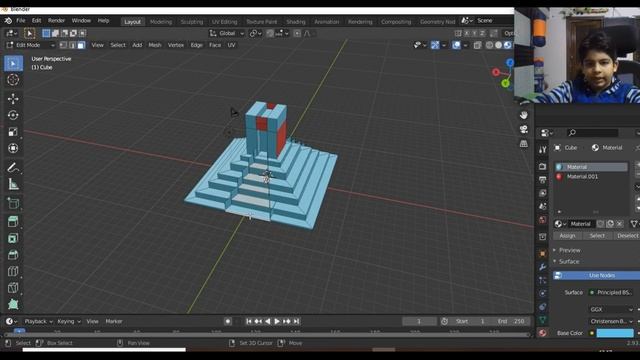Open the Mesh menu in viewport header
Screen dimensions: 640x360
tap(155, 45)
